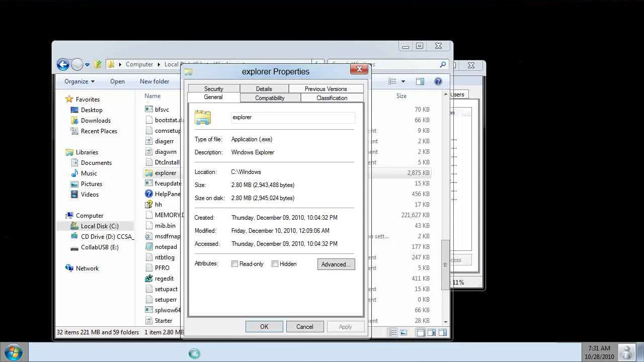Click the Apply button

[345, 327]
